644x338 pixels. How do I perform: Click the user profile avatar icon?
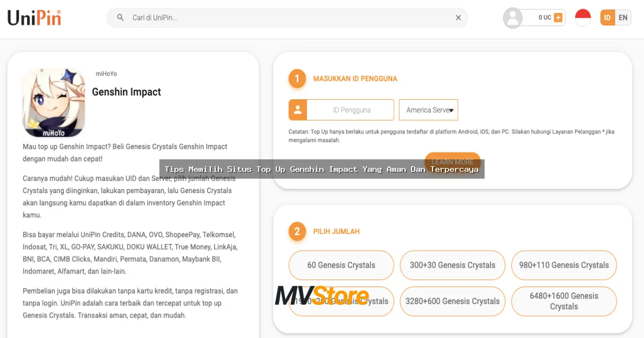513,17
